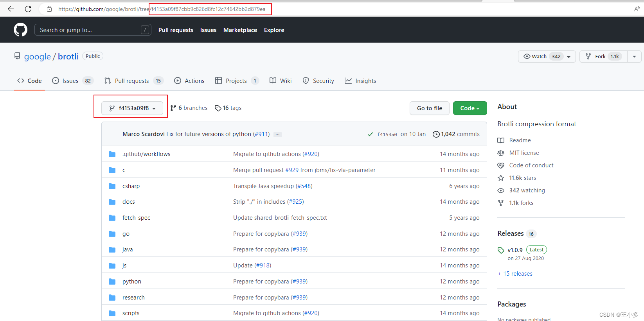This screenshot has width=644, height=321.
Task: Open the csharp folder name
Action: pyautogui.click(x=131, y=186)
